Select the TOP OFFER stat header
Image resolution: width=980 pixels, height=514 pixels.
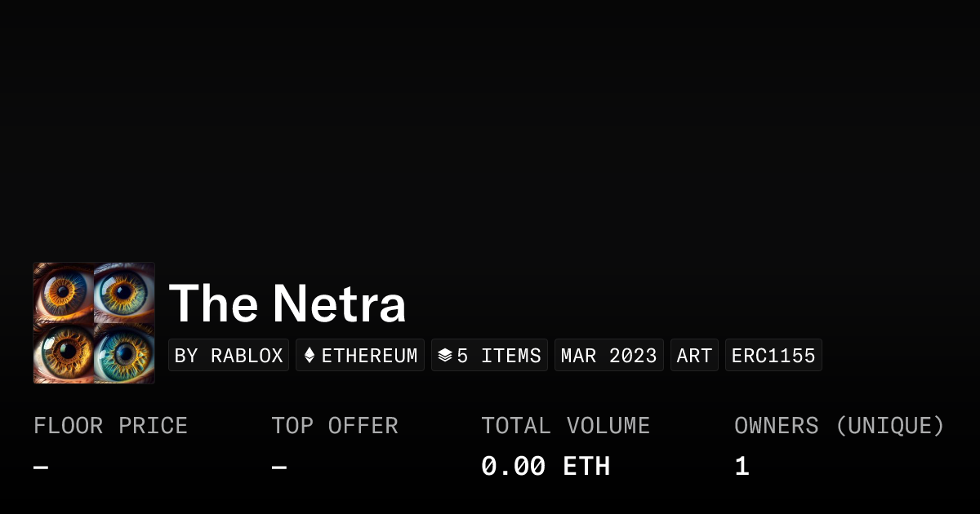tap(335, 425)
